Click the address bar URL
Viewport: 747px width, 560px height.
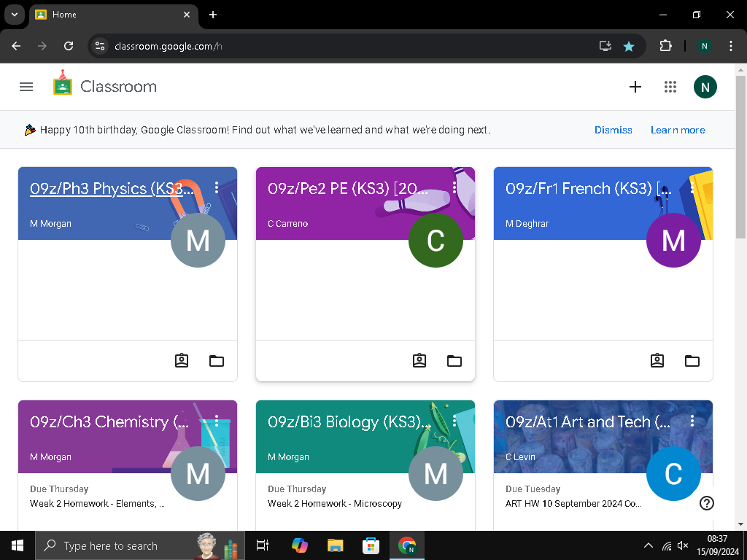click(169, 46)
